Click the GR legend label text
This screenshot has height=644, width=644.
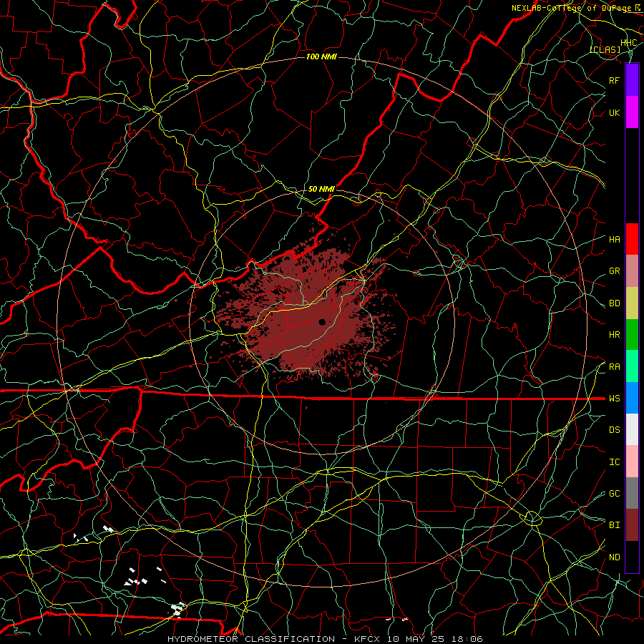pos(615,271)
